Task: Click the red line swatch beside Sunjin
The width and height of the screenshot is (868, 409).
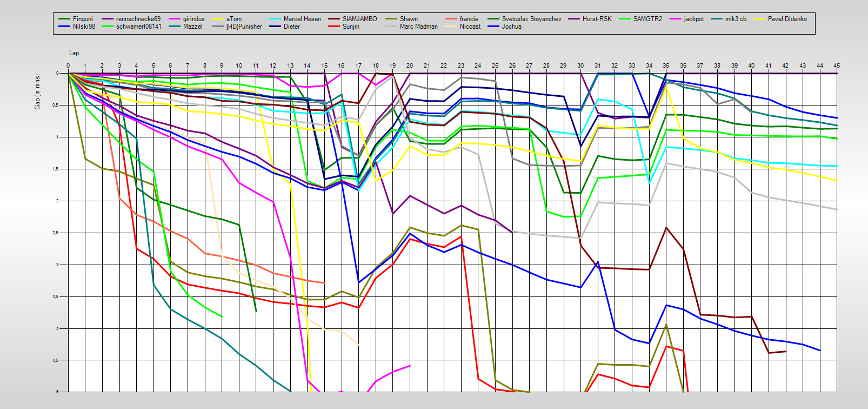Action: tap(333, 27)
